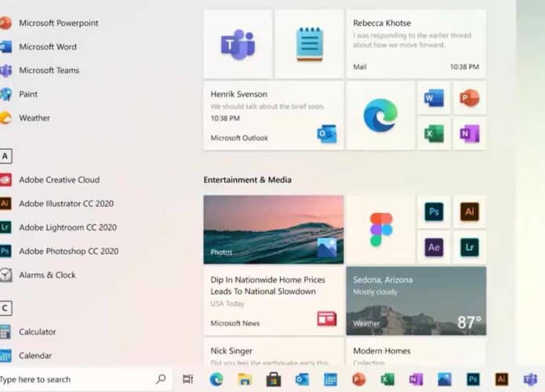Jump to the letter C index header
The height and width of the screenshot is (392, 545).
tap(5, 308)
